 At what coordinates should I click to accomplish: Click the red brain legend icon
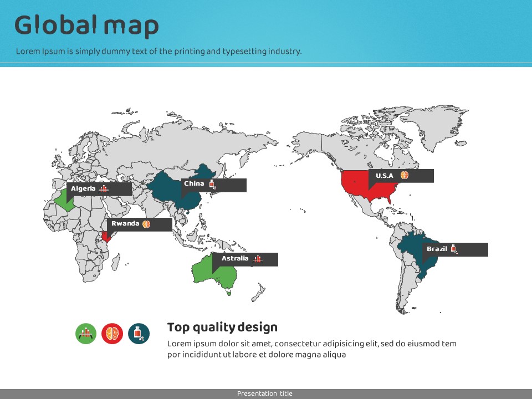pos(112,334)
